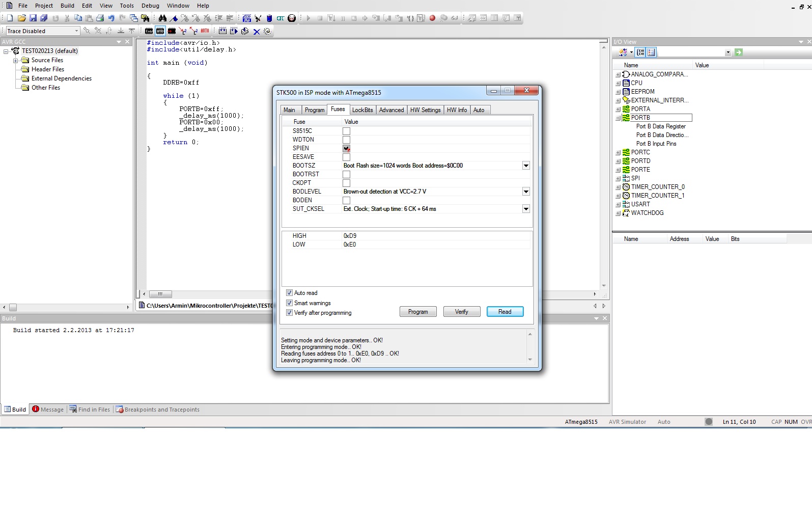
Task: Uncheck the Auto read checkbox
Action: [290, 293]
